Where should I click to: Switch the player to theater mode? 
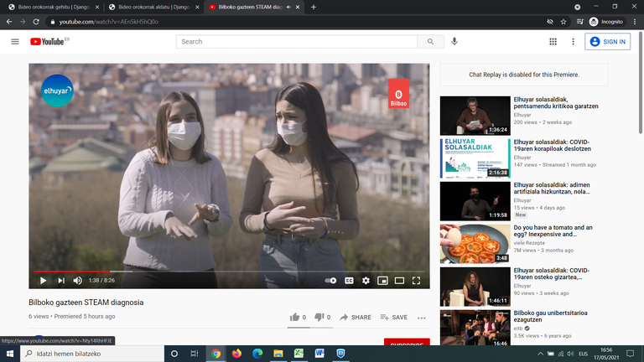click(x=399, y=281)
